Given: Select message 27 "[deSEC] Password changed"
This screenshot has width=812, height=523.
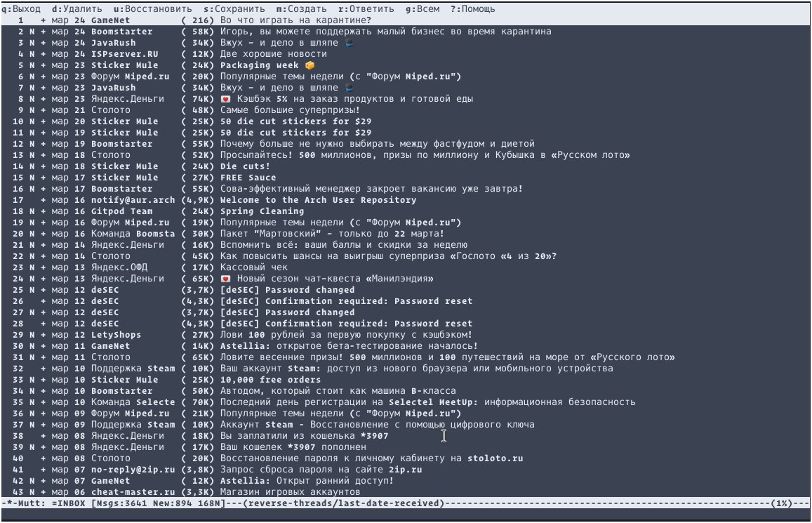Looking at the screenshot, I should click(x=406, y=312).
